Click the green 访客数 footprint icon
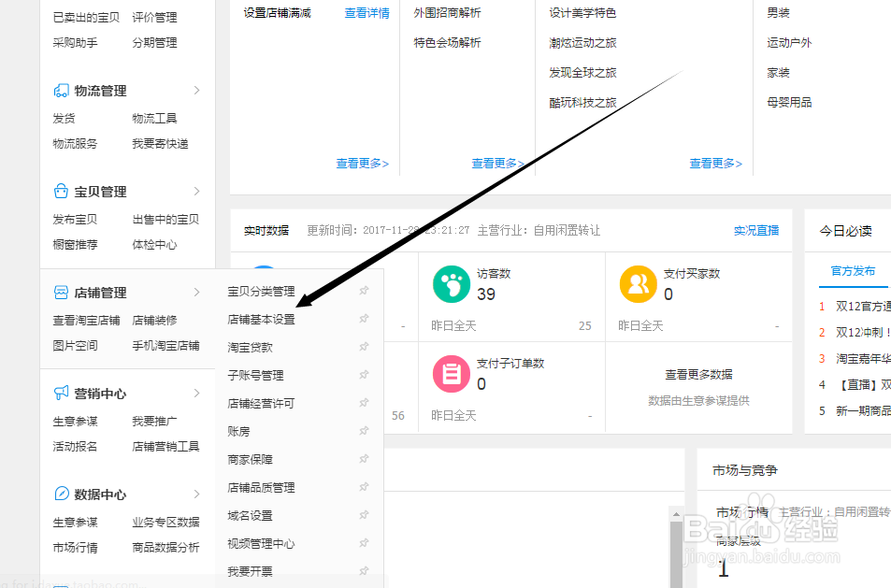Image resolution: width=891 pixels, height=588 pixels. click(x=452, y=284)
